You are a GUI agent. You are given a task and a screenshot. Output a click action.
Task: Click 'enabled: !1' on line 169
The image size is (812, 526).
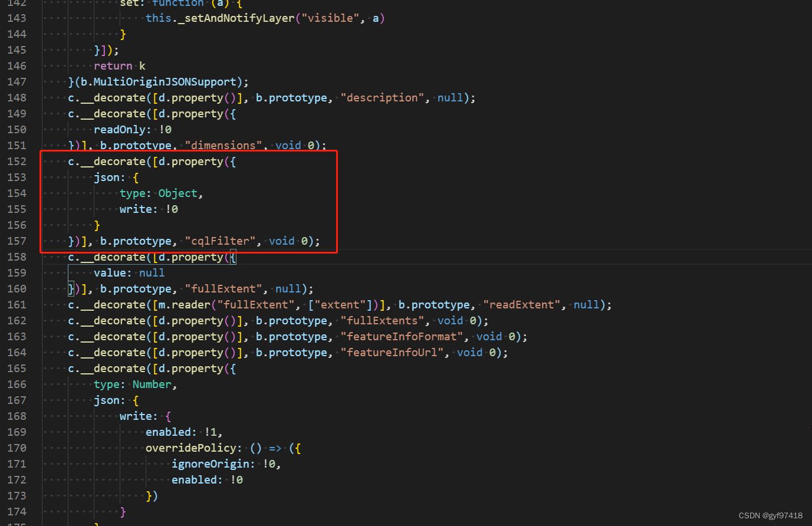[181, 432]
